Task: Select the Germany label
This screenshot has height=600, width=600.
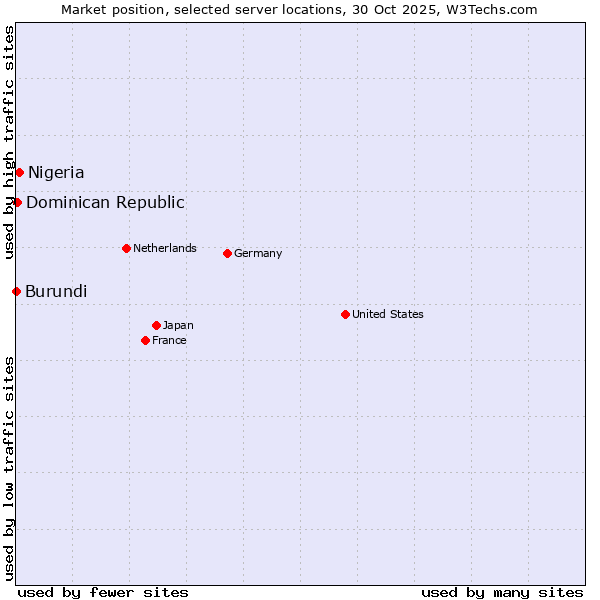Action: tap(258, 253)
